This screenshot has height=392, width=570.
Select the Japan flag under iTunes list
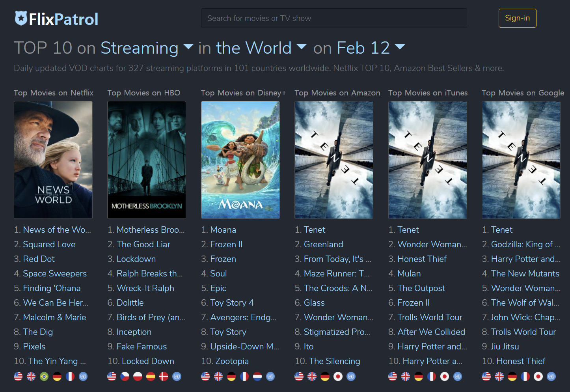(x=445, y=376)
